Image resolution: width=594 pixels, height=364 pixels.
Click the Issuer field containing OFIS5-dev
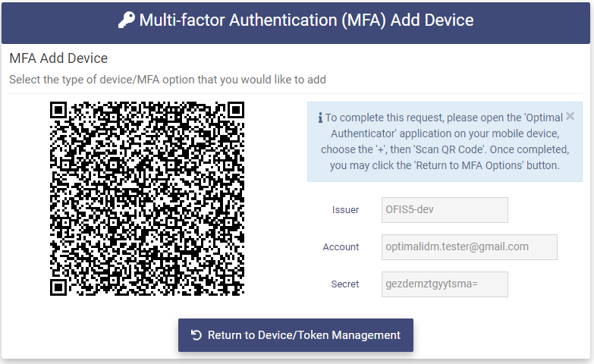pos(445,210)
